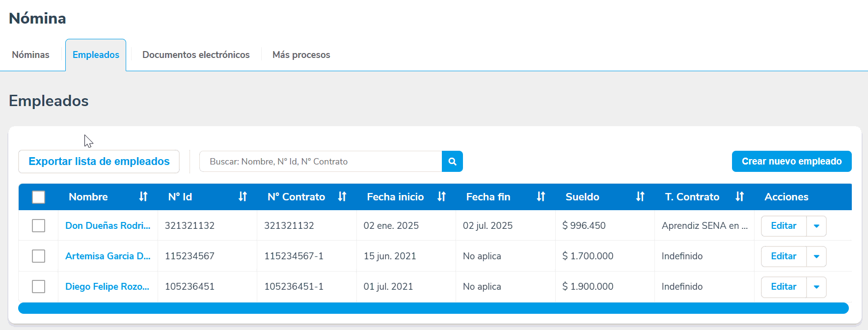The width and height of the screenshot is (868, 330).
Task: Sort by Fecha fin column arrows
Action: 541,197
